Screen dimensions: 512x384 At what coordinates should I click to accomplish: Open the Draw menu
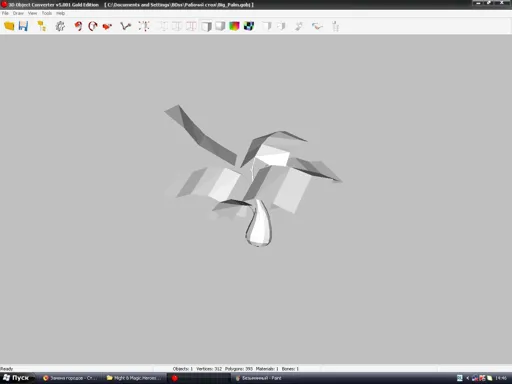click(18, 13)
